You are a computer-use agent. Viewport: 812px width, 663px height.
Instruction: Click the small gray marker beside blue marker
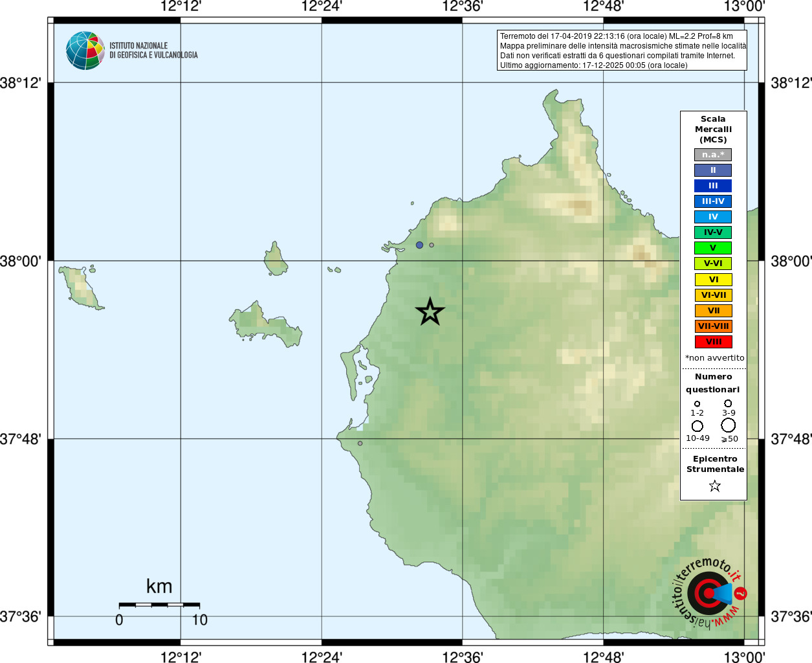coord(432,245)
